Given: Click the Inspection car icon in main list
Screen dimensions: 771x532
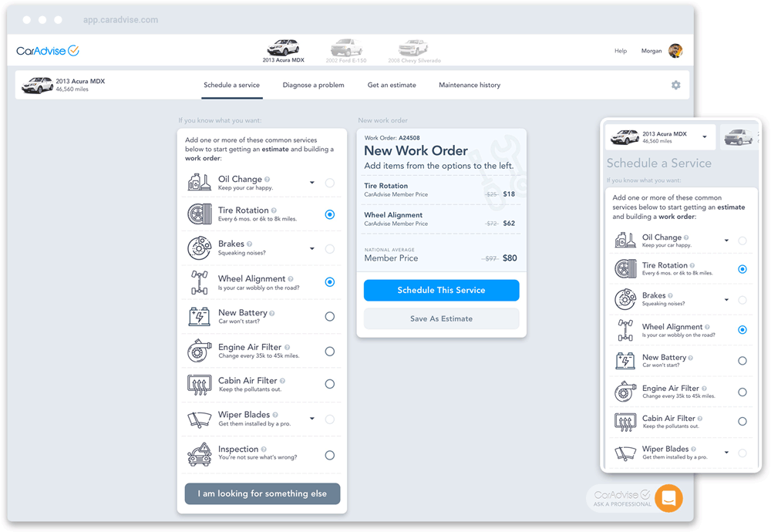Looking at the screenshot, I should coord(199,453).
